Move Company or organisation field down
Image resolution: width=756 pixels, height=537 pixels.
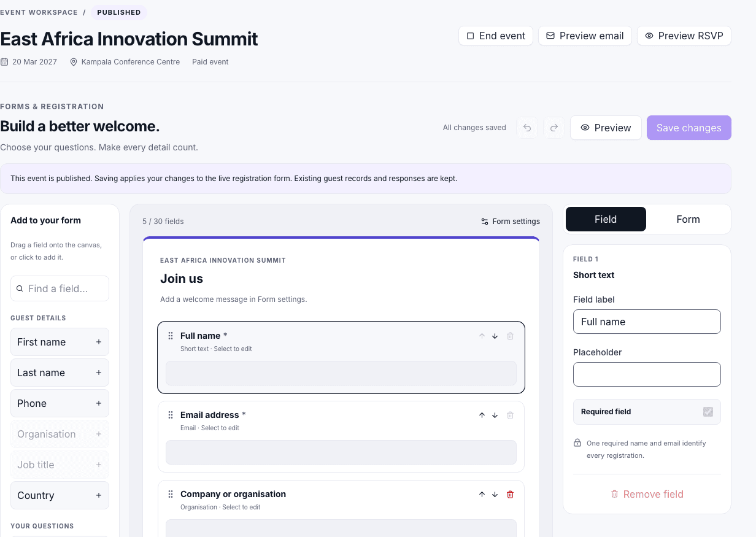click(495, 495)
